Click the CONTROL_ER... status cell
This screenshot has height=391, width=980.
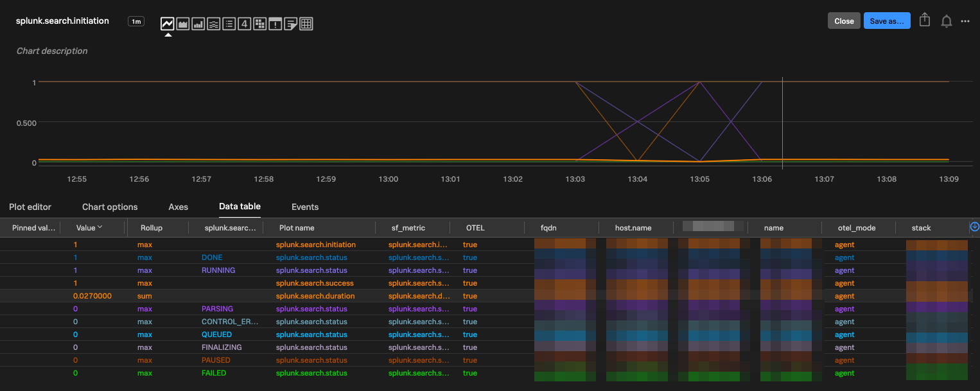pyautogui.click(x=230, y=322)
